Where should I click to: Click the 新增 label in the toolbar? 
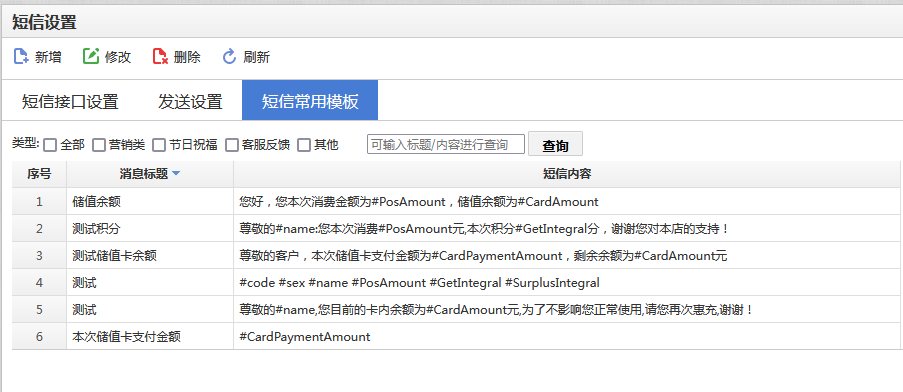pos(48,57)
